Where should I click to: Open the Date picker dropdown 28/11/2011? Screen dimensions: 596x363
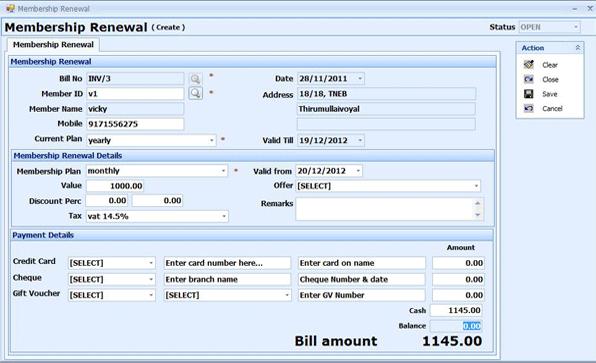(360, 79)
